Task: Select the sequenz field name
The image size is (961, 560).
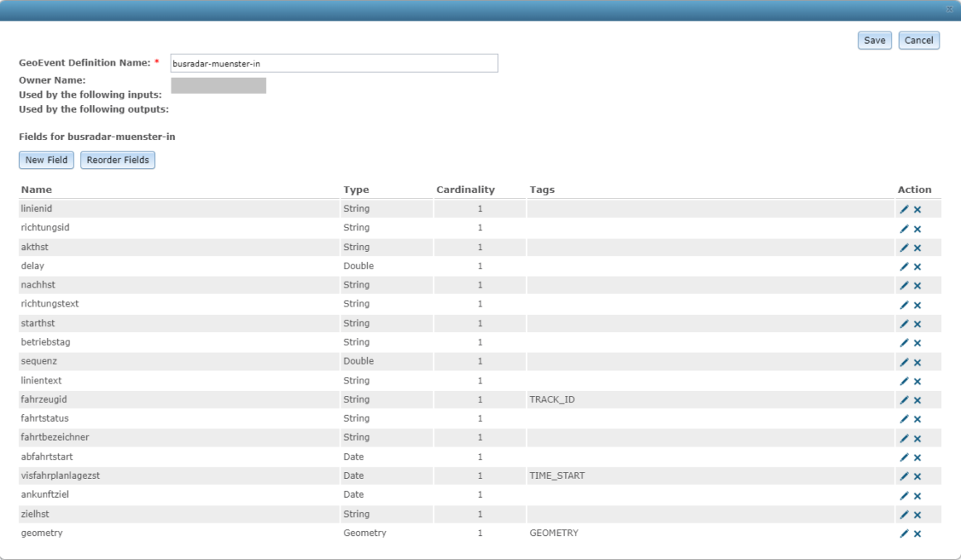Action: [39, 361]
